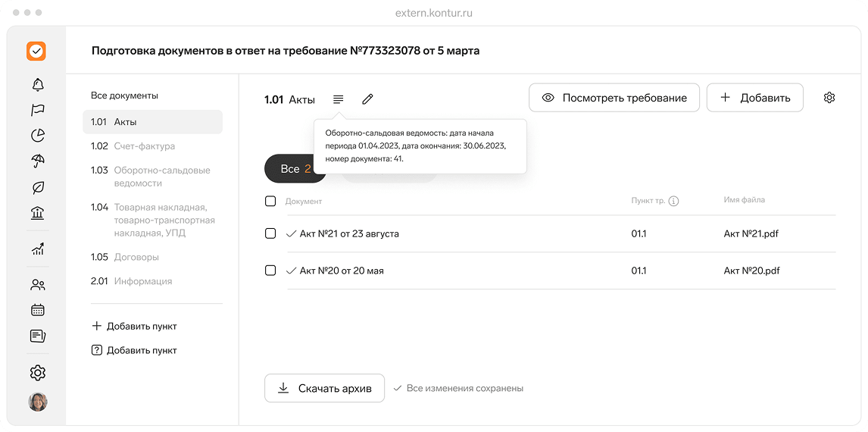The width and height of the screenshot is (868, 432).
Task: Open the bank building icon in sidebar
Action: click(37, 213)
